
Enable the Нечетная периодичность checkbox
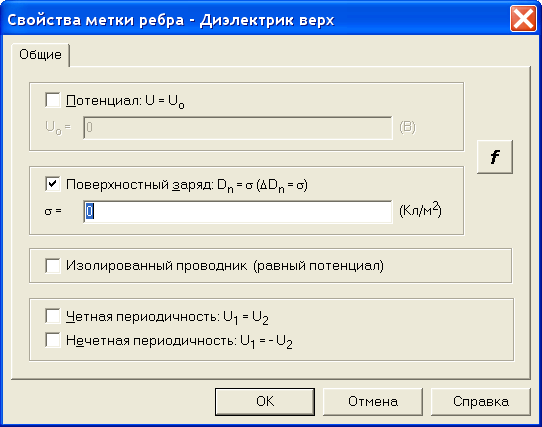tap(53, 340)
